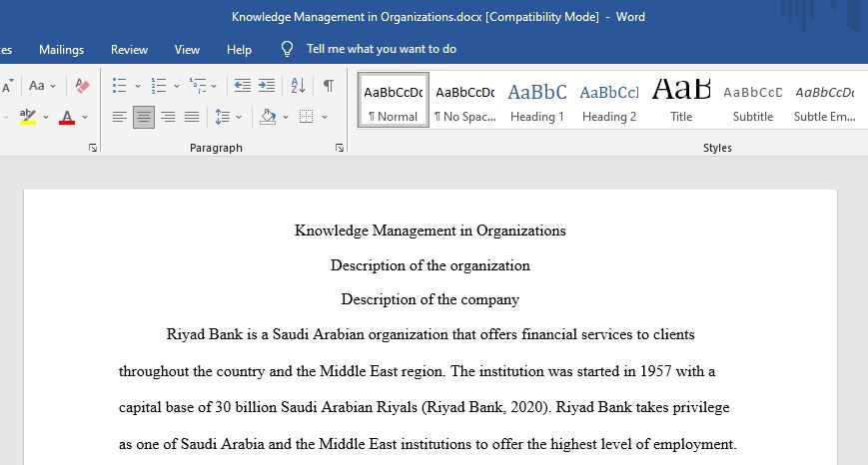Open the Multilevel List dropdown arrow

(x=214, y=86)
